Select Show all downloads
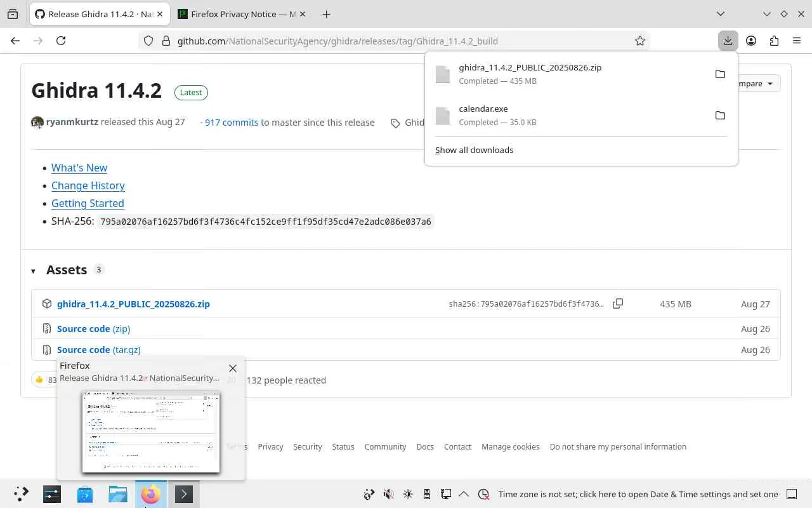Screen dimensions: 812x508 (475, 150)
